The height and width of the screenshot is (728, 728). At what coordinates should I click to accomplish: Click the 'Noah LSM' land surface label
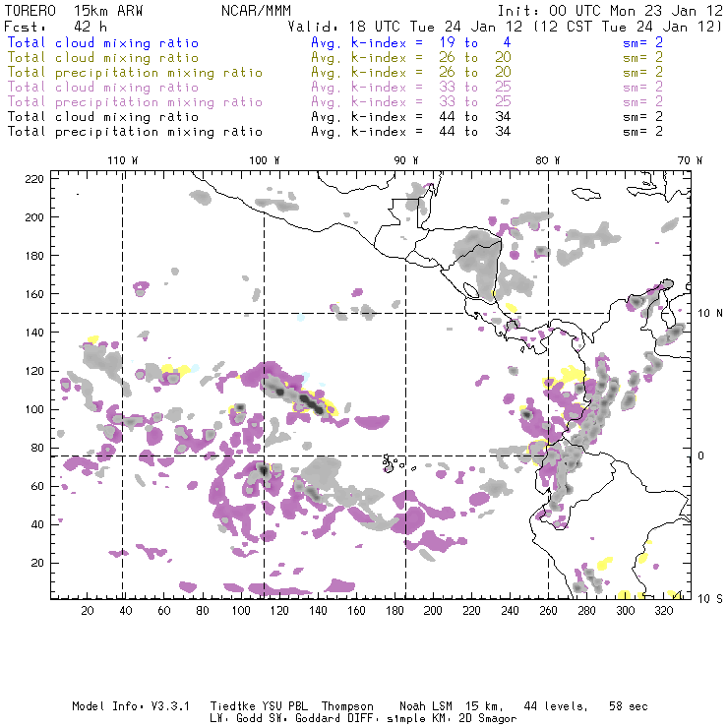tap(426, 706)
